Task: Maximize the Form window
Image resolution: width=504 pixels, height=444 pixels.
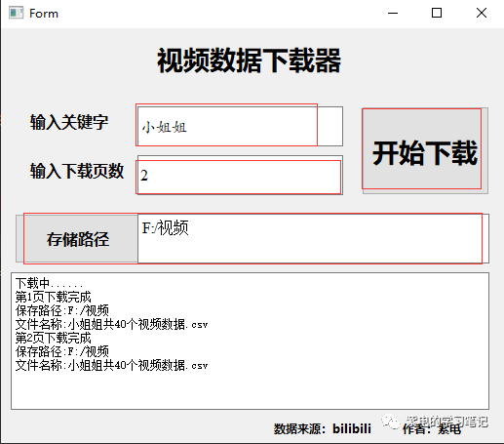Action: coord(437,14)
